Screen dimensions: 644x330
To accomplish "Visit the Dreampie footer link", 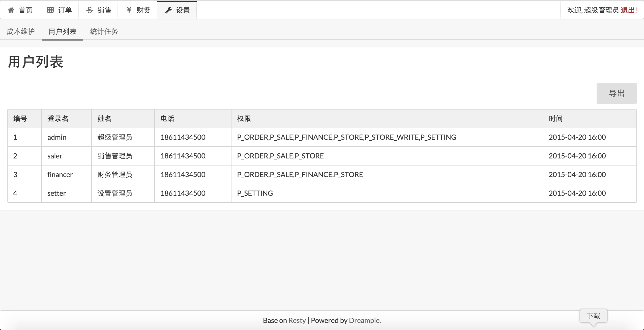I will (x=364, y=320).
